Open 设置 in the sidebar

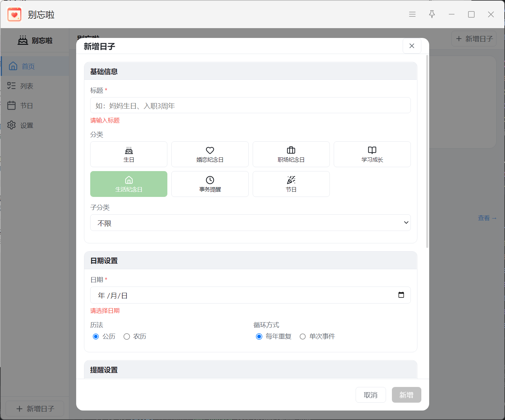[x=35, y=125]
